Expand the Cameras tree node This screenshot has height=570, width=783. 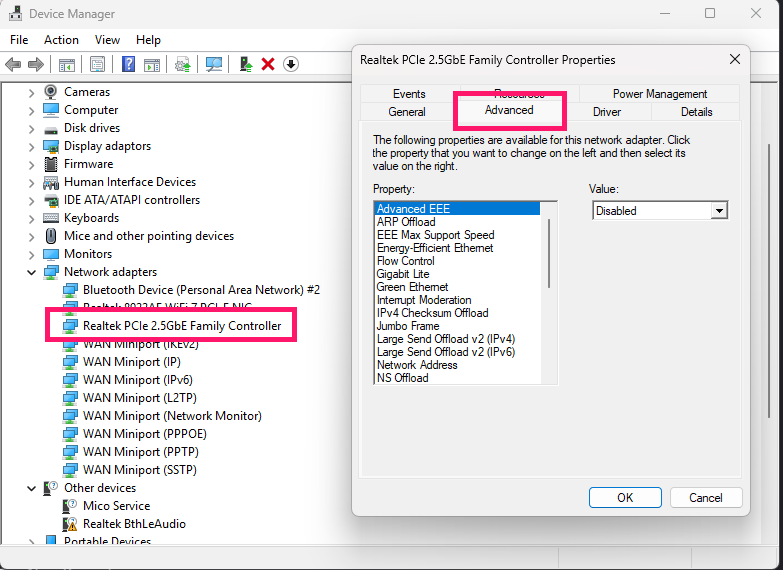point(31,93)
